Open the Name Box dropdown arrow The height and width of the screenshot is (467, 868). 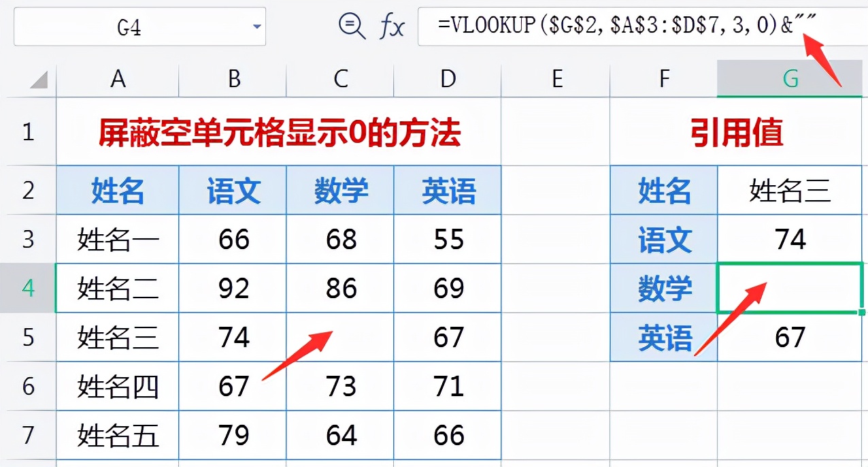click(257, 27)
